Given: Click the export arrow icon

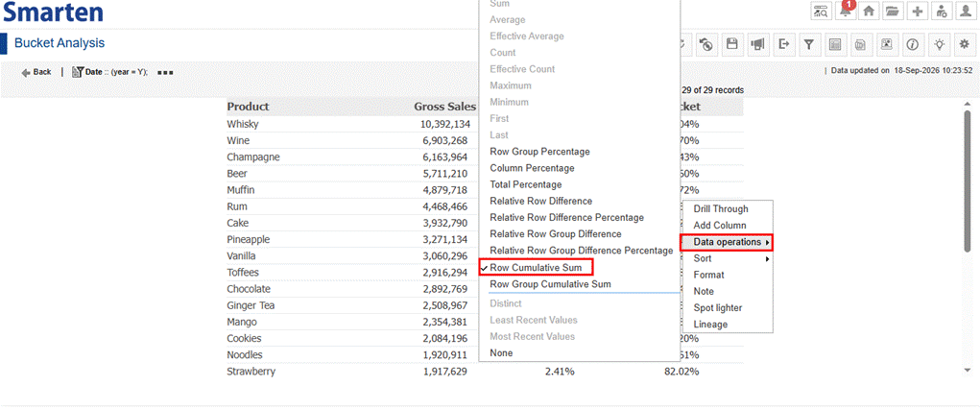Looking at the screenshot, I should pos(784,44).
